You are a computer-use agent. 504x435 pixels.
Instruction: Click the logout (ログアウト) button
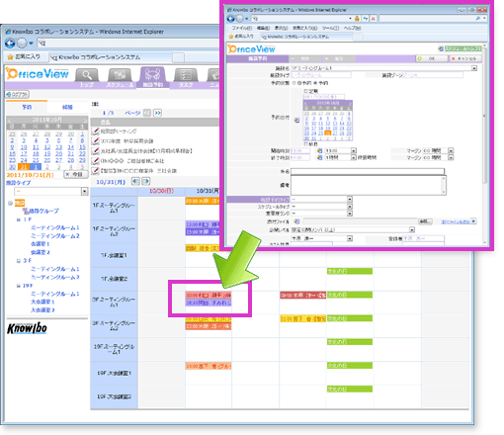pos(18,95)
